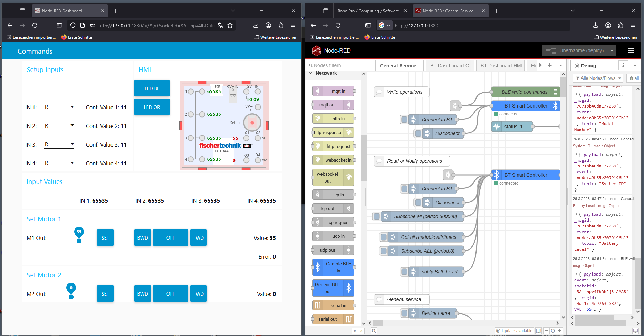The height and width of the screenshot is (336, 644).
Task: Open the info sidebar icon
Action: [623, 65]
